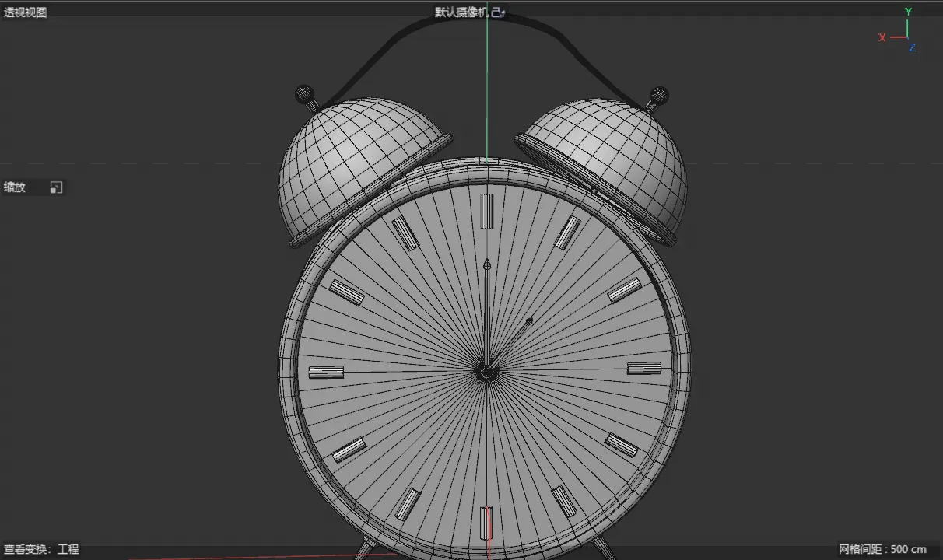This screenshot has height=560, width=943.
Task: Click the 网格间距 500 cm readout
Action: tap(882, 549)
